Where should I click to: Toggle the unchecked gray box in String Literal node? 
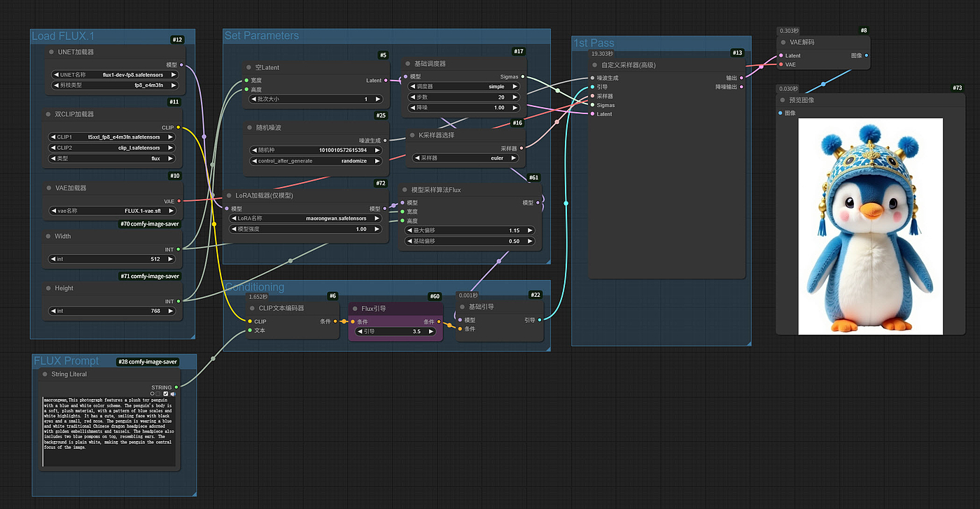159,393
